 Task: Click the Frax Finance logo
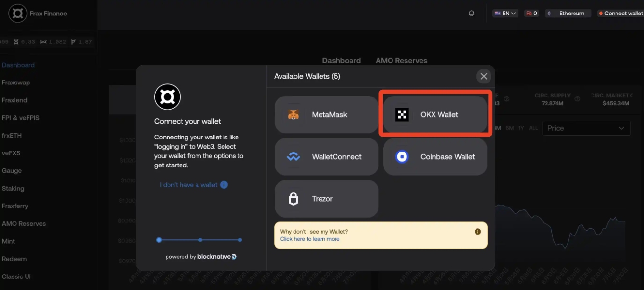click(x=17, y=13)
